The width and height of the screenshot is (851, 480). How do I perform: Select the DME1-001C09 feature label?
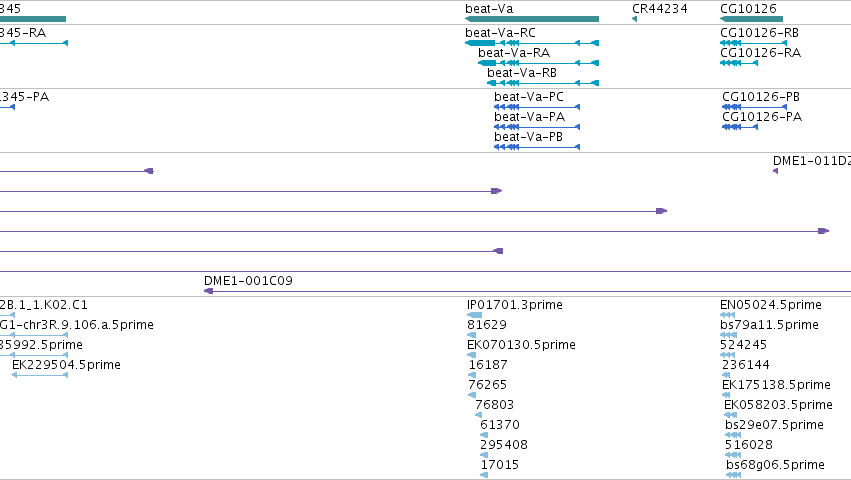(x=248, y=281)
